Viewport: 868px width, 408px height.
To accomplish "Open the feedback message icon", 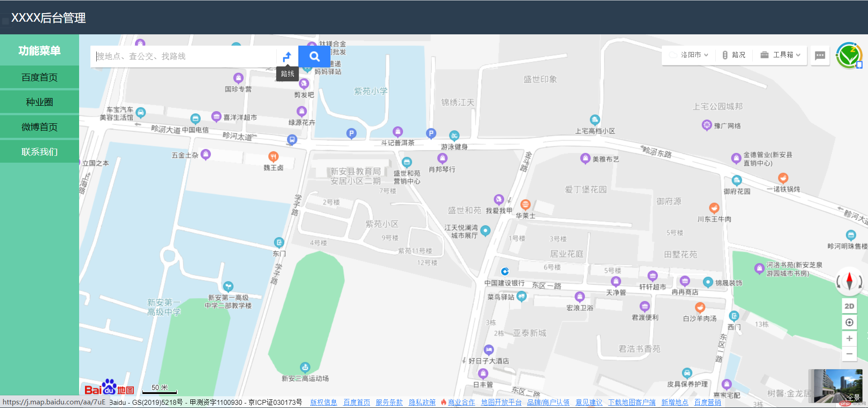I will coord(820,55).
